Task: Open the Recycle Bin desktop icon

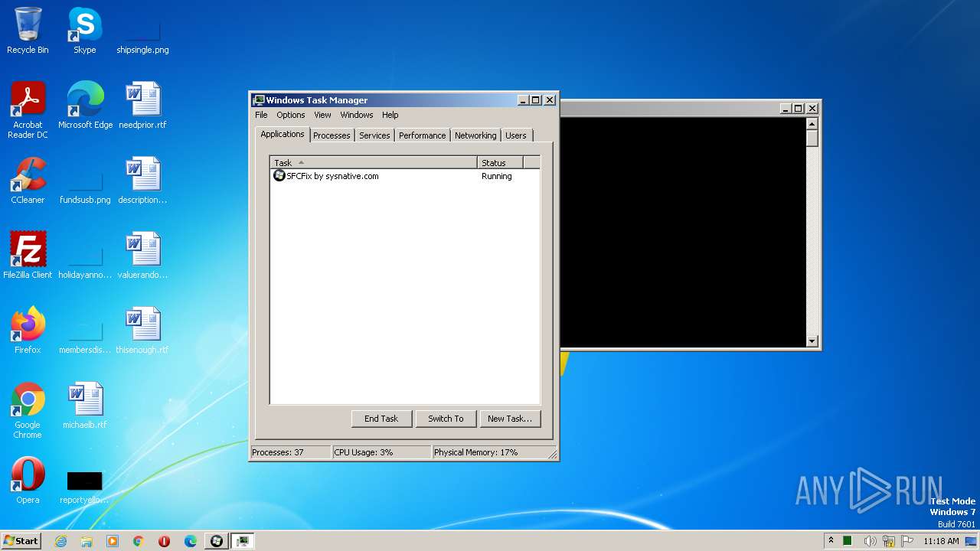Action: coord(28,31)
